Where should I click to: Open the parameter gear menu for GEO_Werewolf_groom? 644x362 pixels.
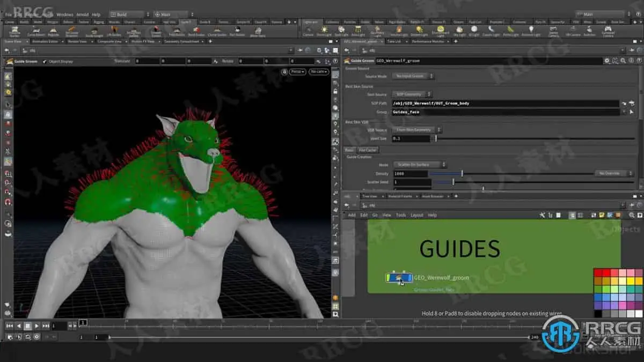[606, 61]
